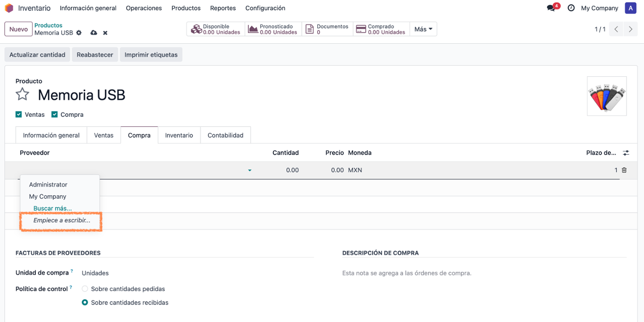Go to previous record arrow
Image resolution: width=644 pixels, height=322 pixels.
tap(616, 29)
